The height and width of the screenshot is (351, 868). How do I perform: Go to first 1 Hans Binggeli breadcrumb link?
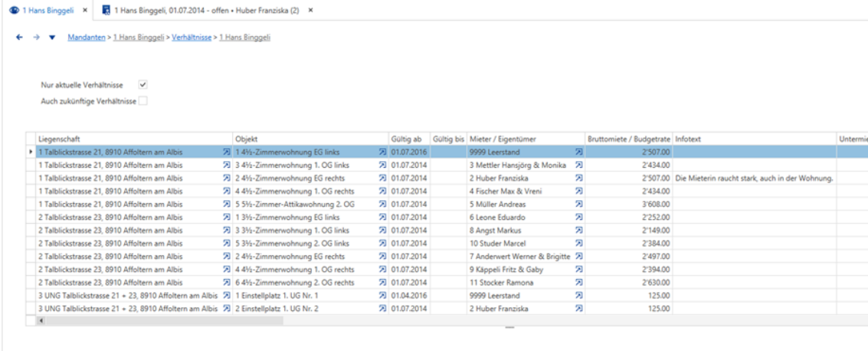point(139,38)
